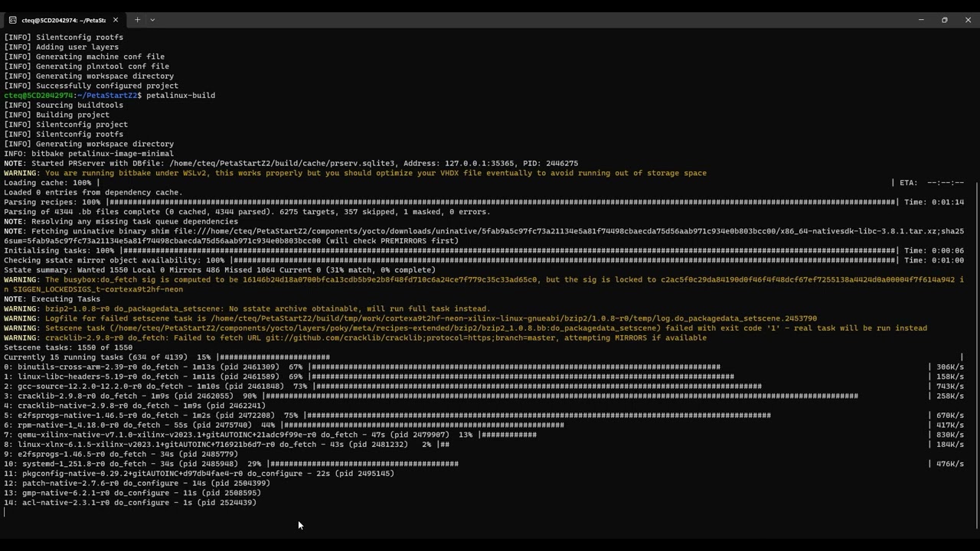
Task: Click task 8 linux-xlnx do_fetch line
Action: (x=484, y=445)
